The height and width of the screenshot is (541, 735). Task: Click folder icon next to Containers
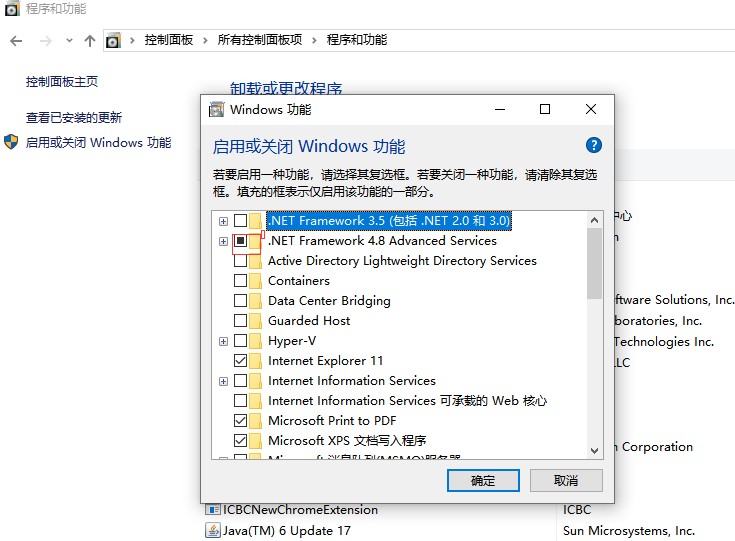(255, 280)
